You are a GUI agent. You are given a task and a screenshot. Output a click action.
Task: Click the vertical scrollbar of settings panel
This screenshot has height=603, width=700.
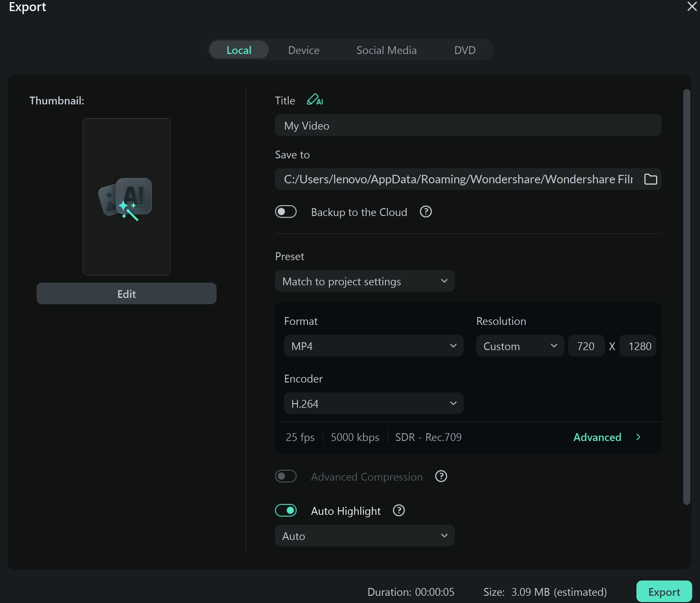click(x=687, y=297)
